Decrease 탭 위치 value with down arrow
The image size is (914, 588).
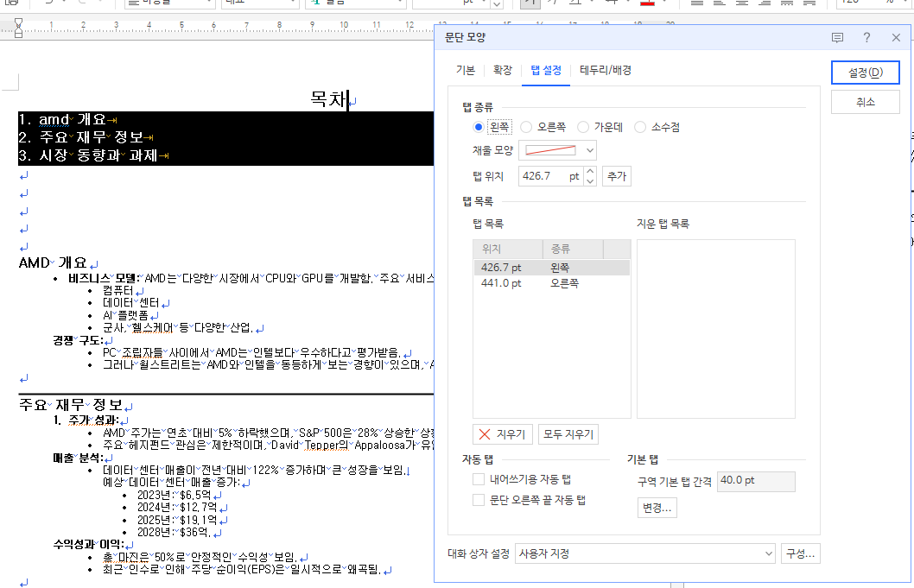point(590,181)
